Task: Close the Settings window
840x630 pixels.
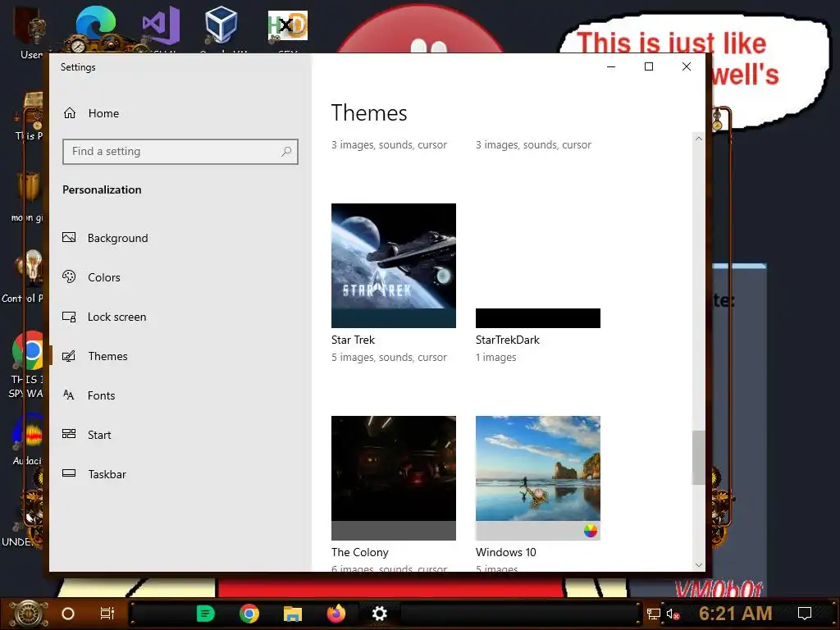Action: coord(687,67)
